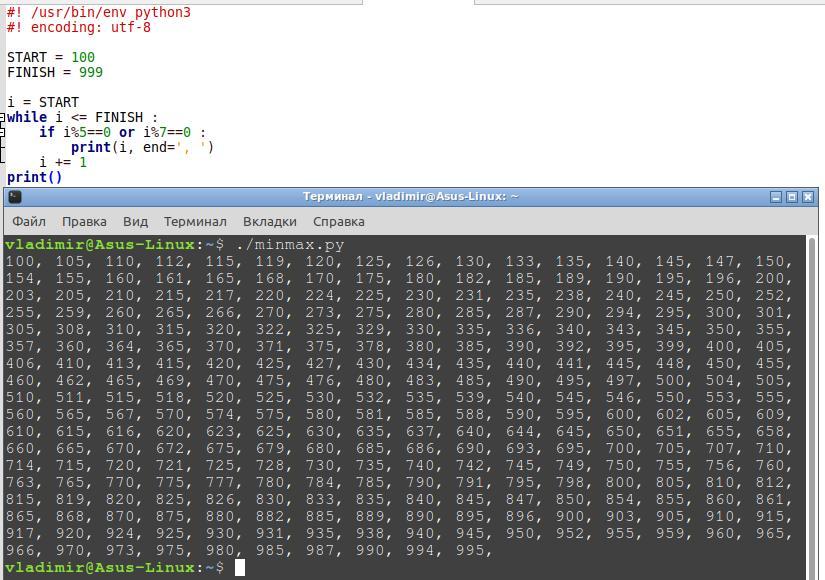Image resolution: width=825 pixels, height=580 pixels.
Task: Click the terminal cursor at last prompt
Action: 240,567
